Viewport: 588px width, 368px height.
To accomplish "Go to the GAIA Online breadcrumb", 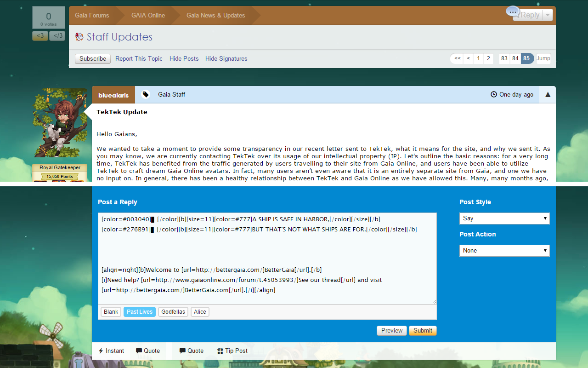I will pyautogui.click(x=148, y=15).
